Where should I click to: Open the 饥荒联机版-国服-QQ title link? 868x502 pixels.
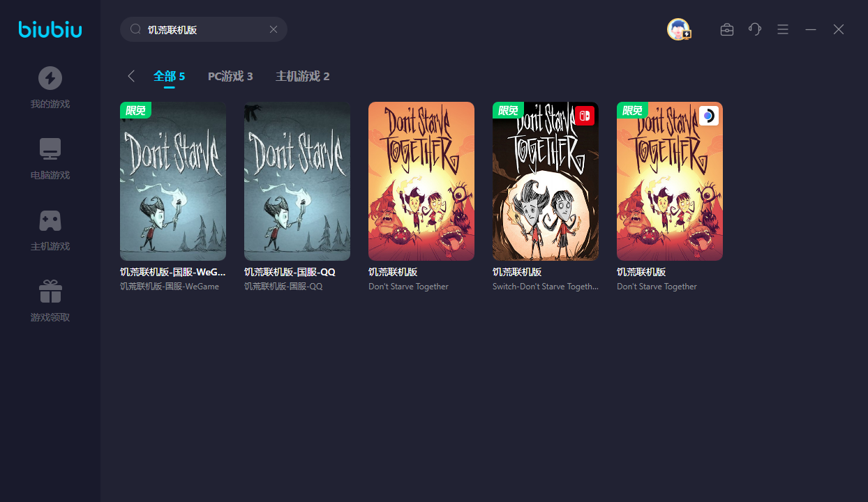[287, 272]
